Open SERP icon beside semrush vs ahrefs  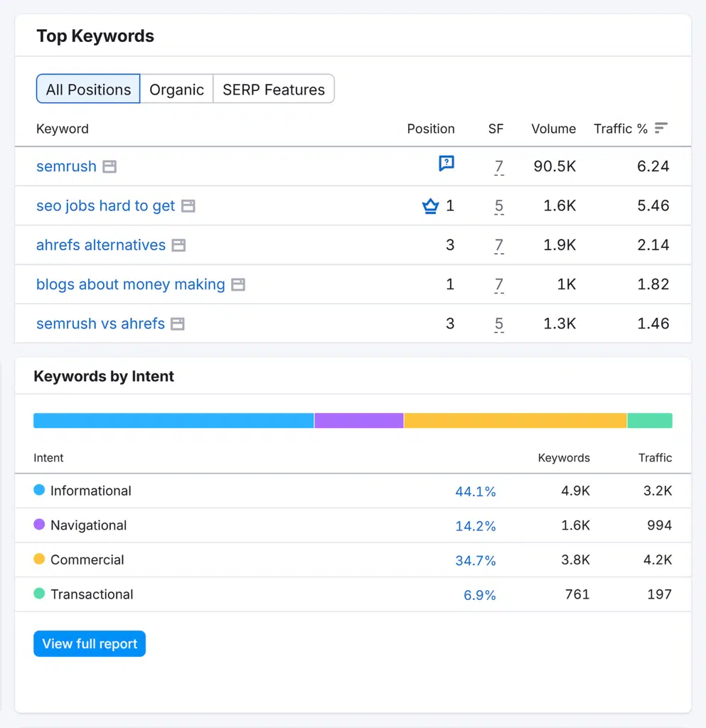tap(178, 324)
